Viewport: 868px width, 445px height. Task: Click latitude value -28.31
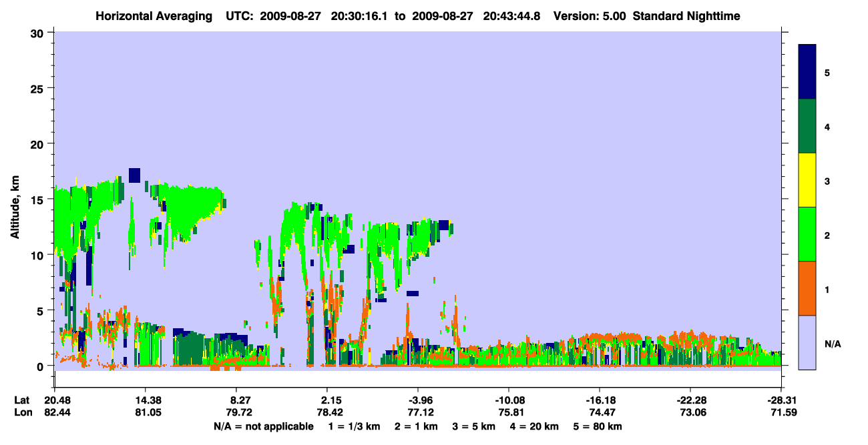[781, 400]
